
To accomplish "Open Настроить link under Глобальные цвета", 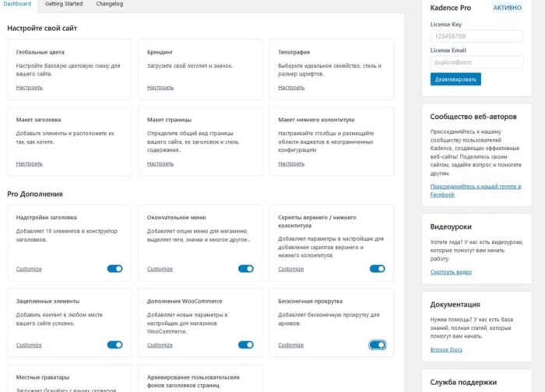I will pos(30,87).
